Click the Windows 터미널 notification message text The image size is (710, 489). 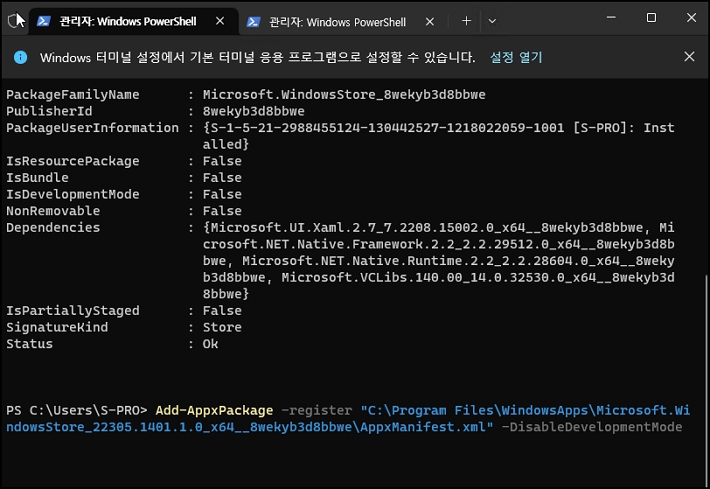tap(258, 58)
